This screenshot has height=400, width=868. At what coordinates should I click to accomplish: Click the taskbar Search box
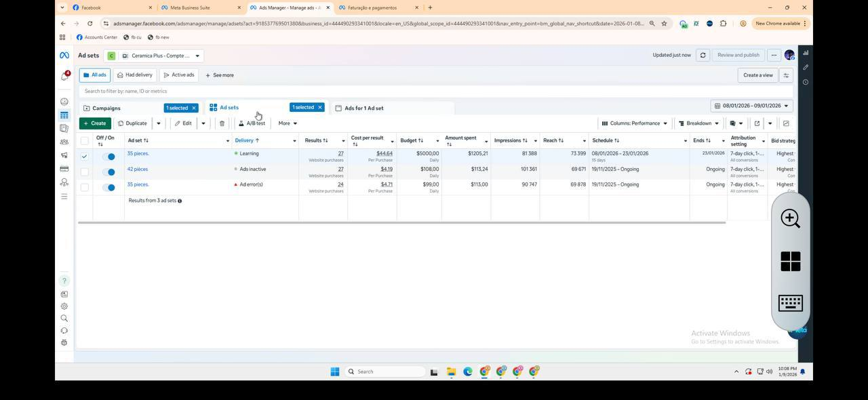point(384,372)
